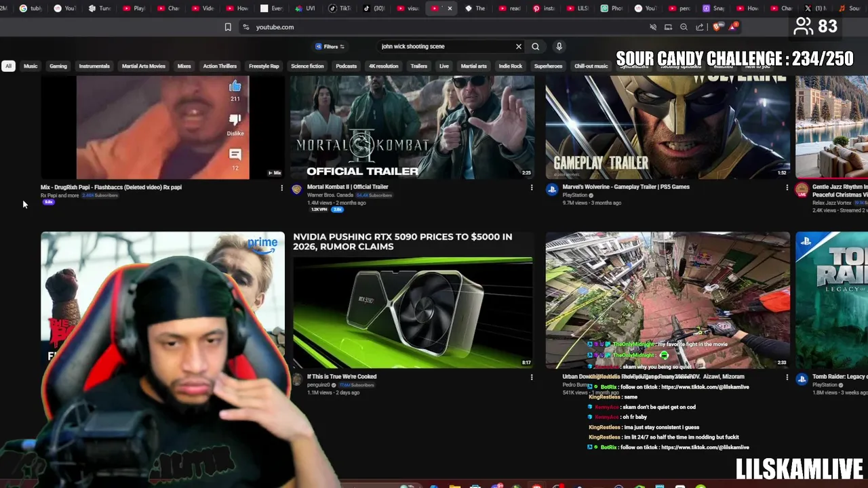Image resolution: width=868 pixels, height=488 pixels.
Task: Clear the YouTube search with the X
Action: [519, 46]
